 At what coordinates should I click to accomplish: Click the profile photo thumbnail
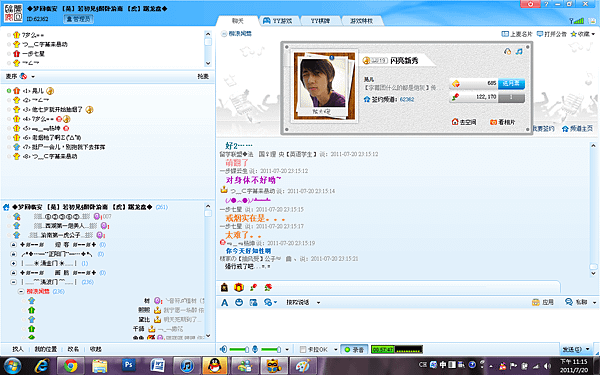[324, 86]
